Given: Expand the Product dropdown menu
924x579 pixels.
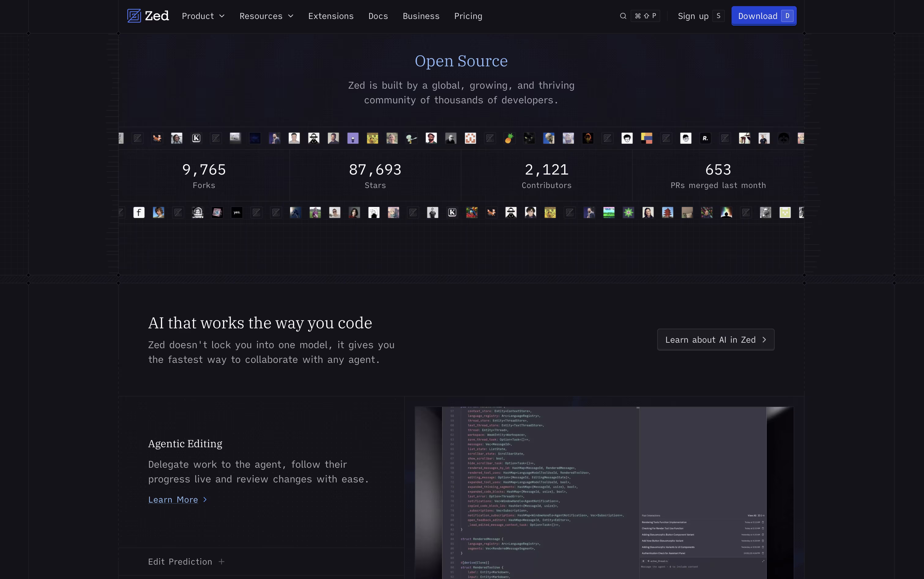Looking at the screenshot, I should coord(203,16).
